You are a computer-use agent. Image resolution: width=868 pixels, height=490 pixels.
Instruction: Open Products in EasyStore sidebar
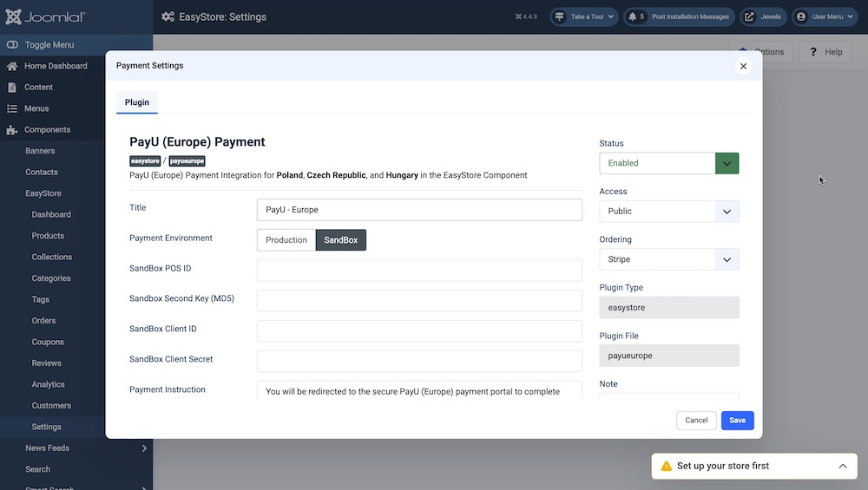tap(48, 236)
